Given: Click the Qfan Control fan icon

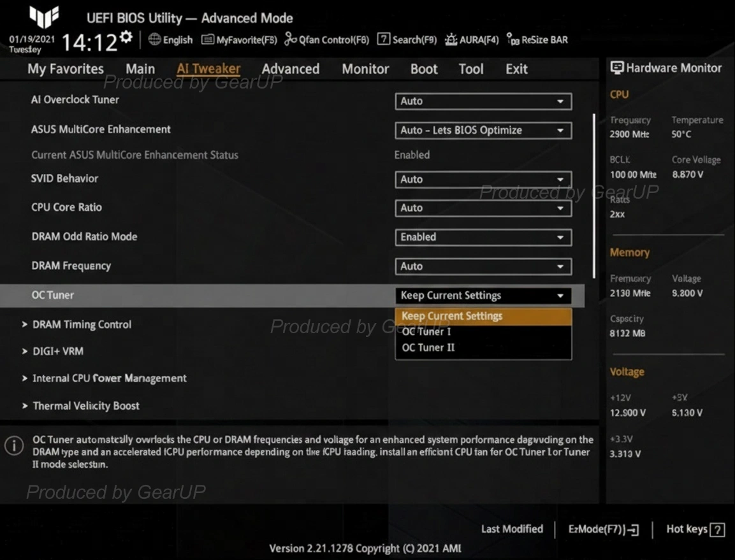Looking at the screenshot, I should coord(290,39).
